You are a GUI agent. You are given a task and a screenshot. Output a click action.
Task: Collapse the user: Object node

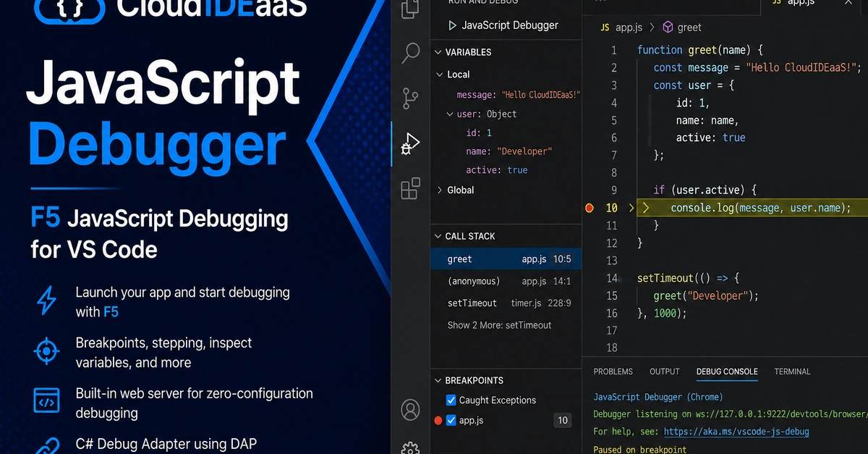click(x=451, y=114)
